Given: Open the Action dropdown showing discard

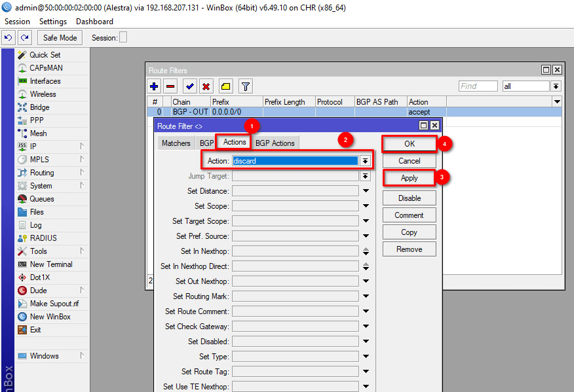Looking at the screenshot, I should tap(366, 161).
